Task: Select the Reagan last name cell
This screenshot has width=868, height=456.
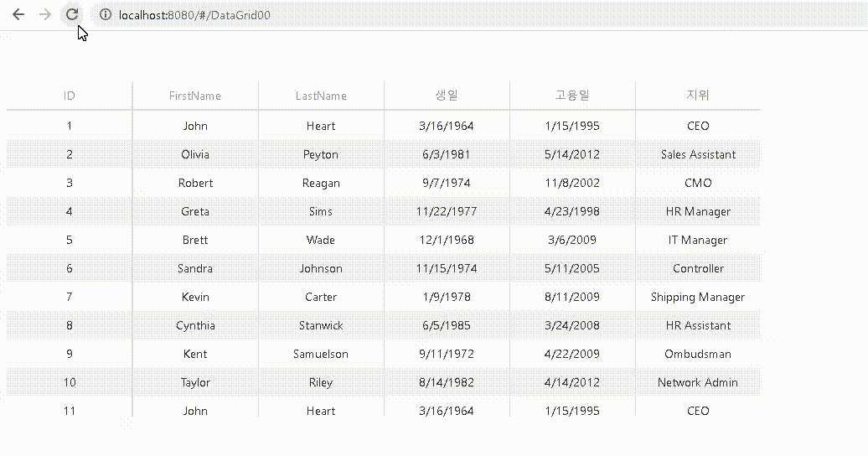Action: (321, 183)
